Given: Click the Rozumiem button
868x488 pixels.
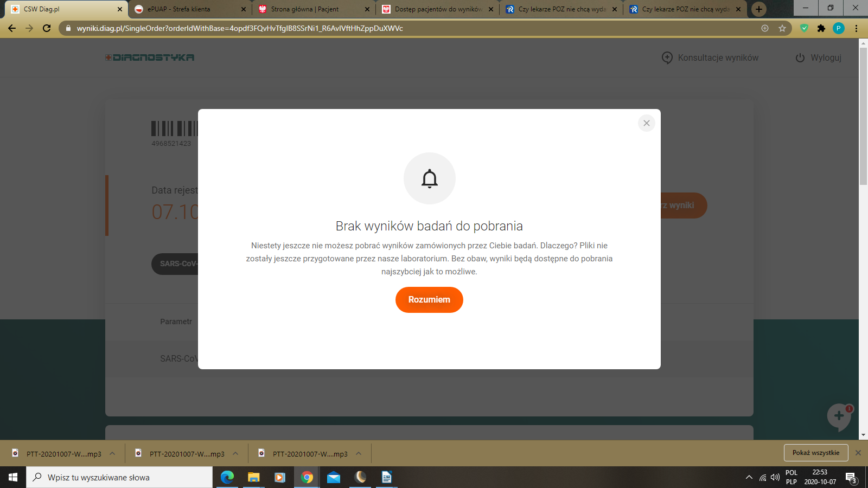Looking at the screenshot, I should pos(429,300).
